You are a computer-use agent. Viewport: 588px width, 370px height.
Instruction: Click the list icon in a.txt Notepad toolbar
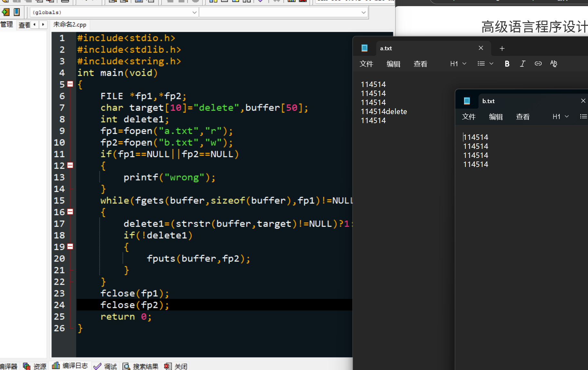pyautogui.click(x=481, y=64)
